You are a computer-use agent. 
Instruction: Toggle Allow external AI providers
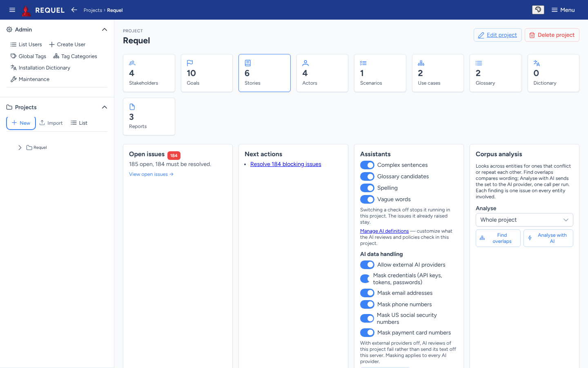[x=367, y=265]
